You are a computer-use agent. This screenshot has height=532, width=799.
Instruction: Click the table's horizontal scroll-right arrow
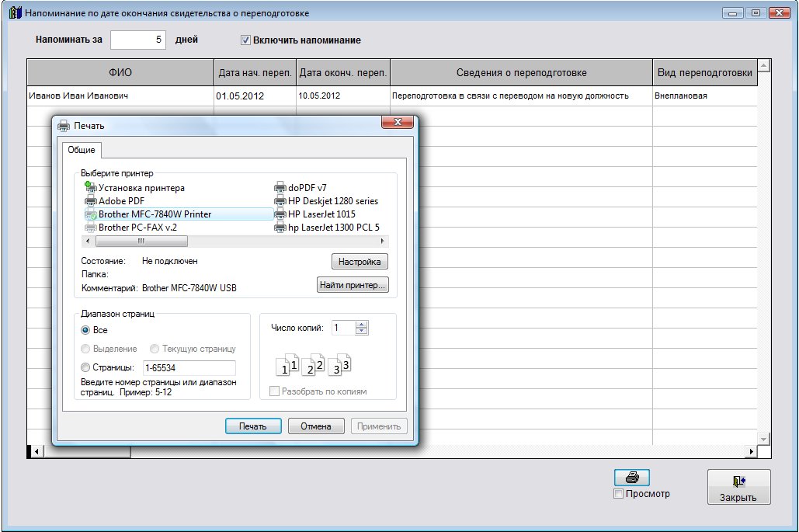click(751, 451)
